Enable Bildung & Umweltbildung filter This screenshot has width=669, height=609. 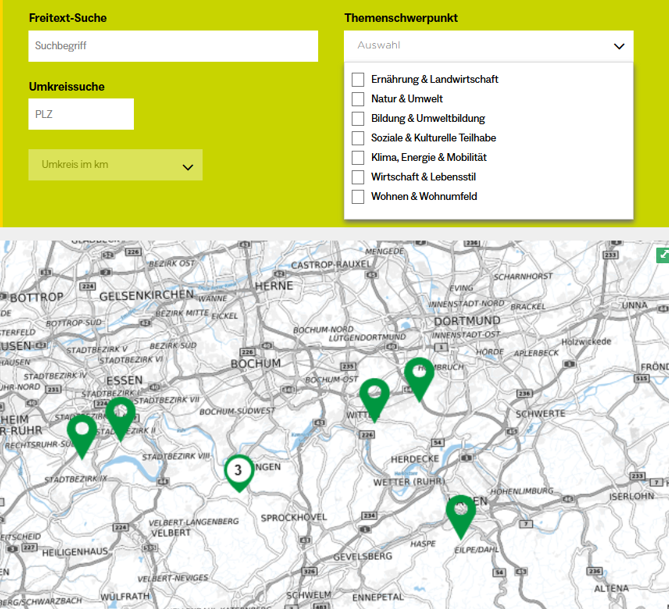(358, 119)
